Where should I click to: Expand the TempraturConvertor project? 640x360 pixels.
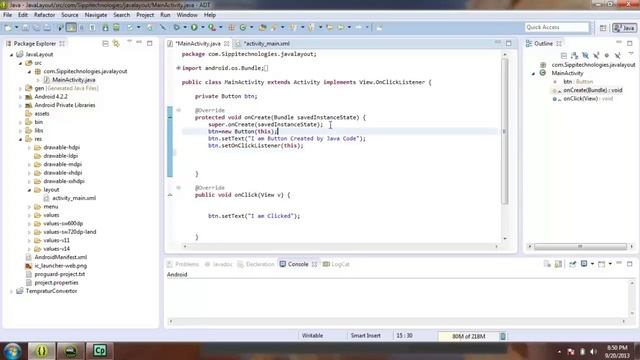click(x=11, y=291)
